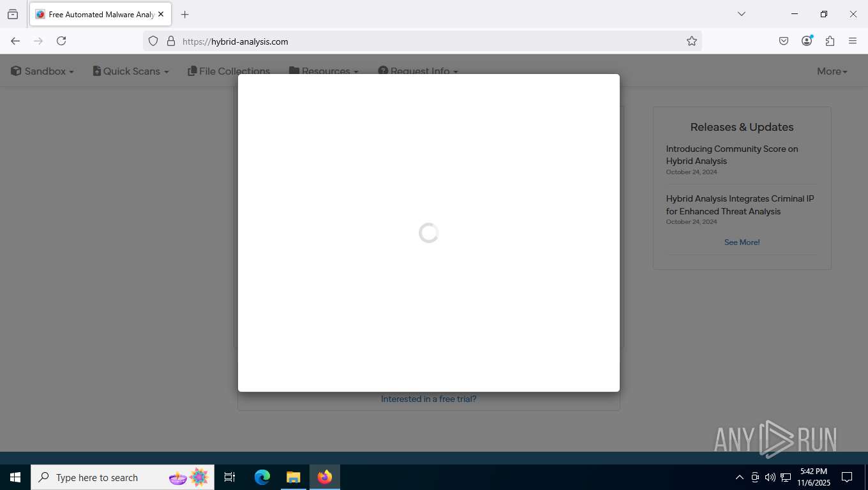The image size is (868, 490).
Task: Expand the Sandbox menu
Action: (42, 71)
